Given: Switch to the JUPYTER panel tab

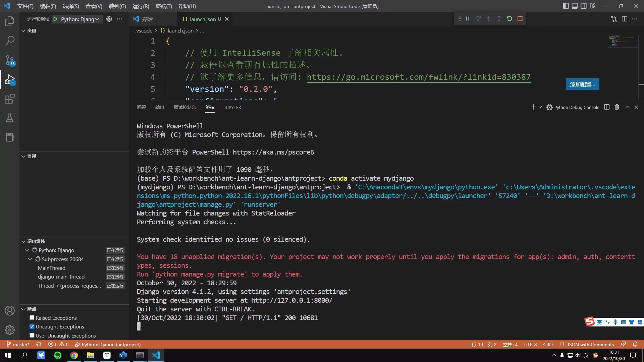Looking at the screenshot, I should [x=232, y=108].
